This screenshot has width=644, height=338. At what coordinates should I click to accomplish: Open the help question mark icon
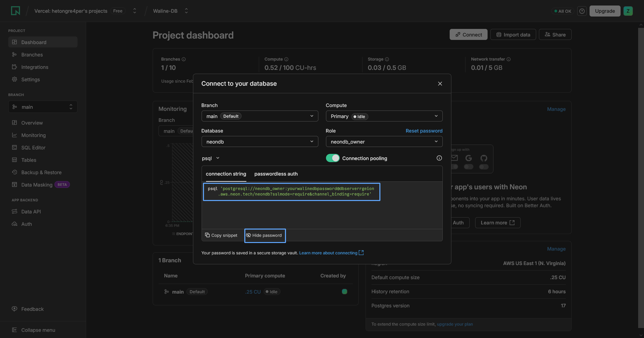pyautogui.click(x=582, y=11)
